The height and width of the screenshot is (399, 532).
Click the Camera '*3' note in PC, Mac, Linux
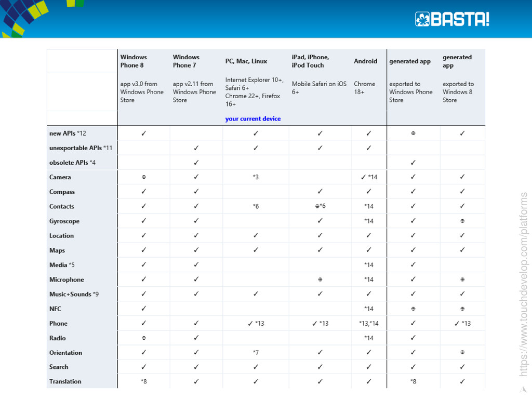[x=256, y=177]
